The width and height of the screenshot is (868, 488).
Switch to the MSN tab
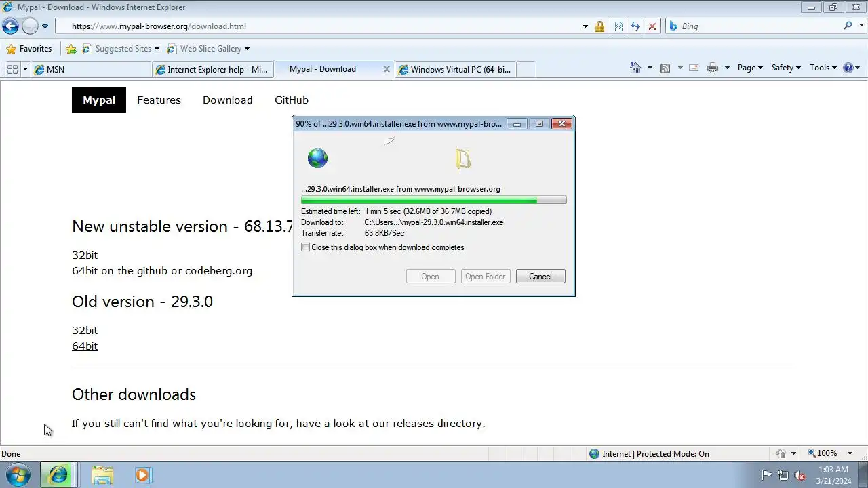click(92, 69)
